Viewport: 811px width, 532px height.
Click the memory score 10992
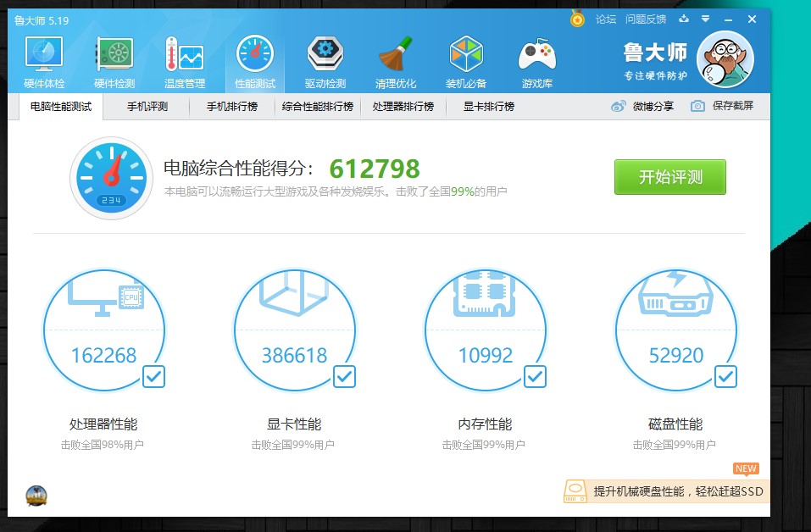[x=486, y=355]
